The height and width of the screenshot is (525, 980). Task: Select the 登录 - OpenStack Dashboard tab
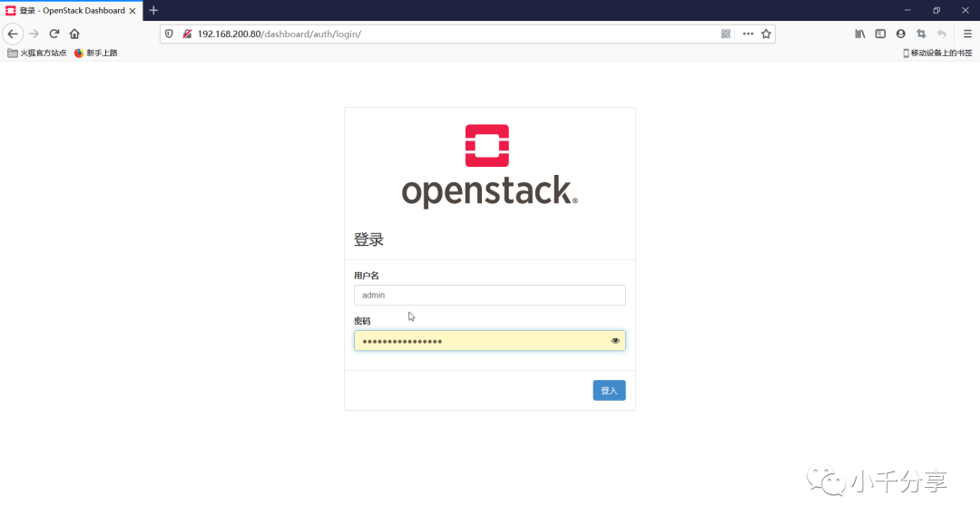pos(72,11)
